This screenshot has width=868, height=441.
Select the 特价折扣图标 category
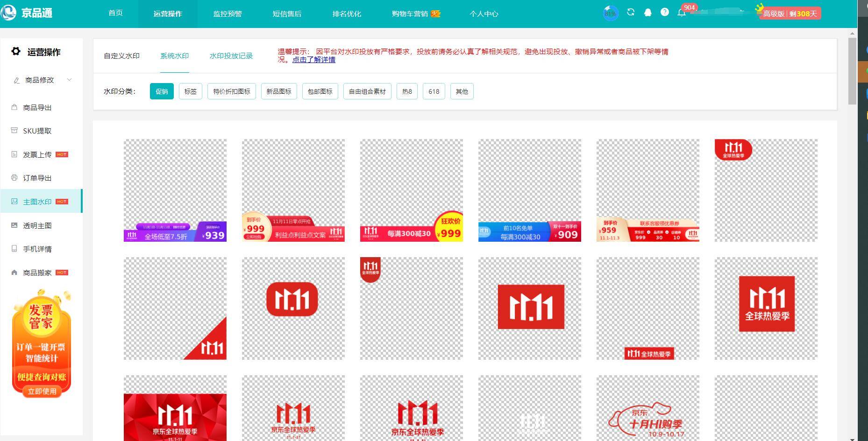(x=232, y=91)
